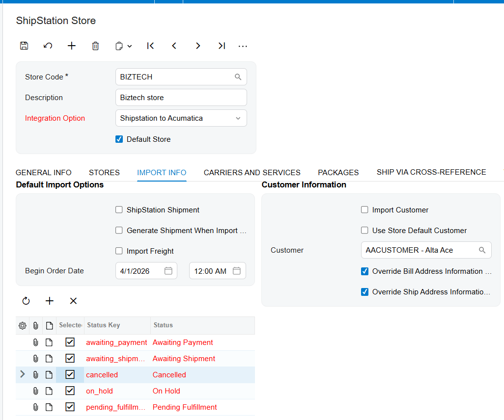Open the Customer lookup magnifier
Screen dimensions: 504x420
tap(482, 250)
